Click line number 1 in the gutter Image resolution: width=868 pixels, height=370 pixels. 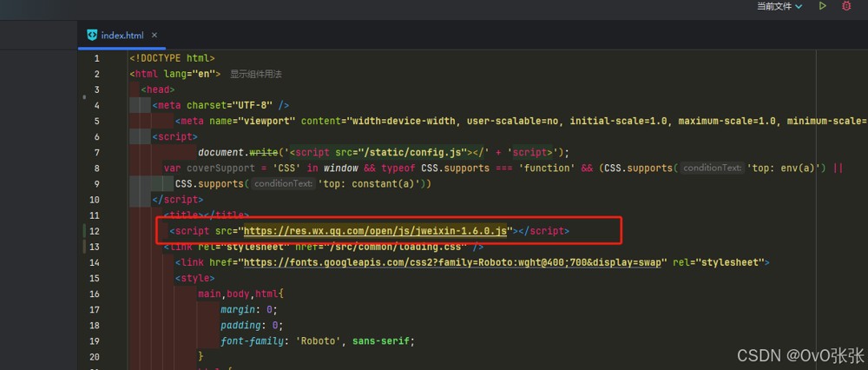pyautogui.click(x=97, y=58)
